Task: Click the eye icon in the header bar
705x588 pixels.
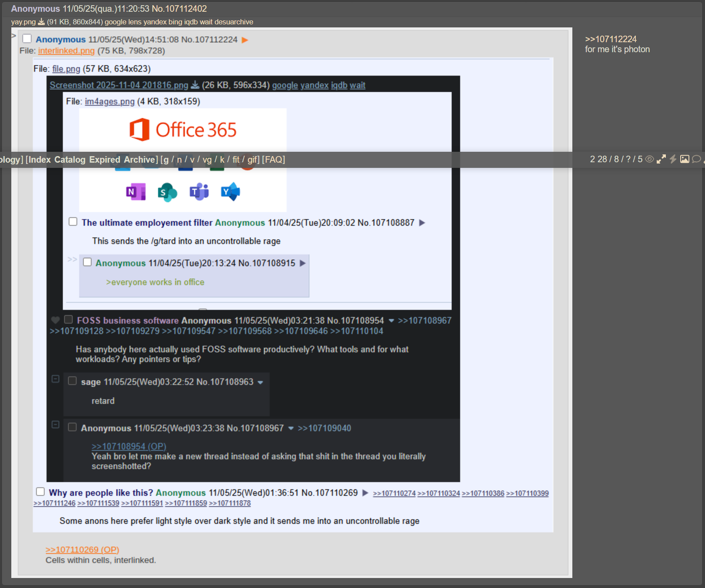Action: pyautogui.click(x=649, y=159)
